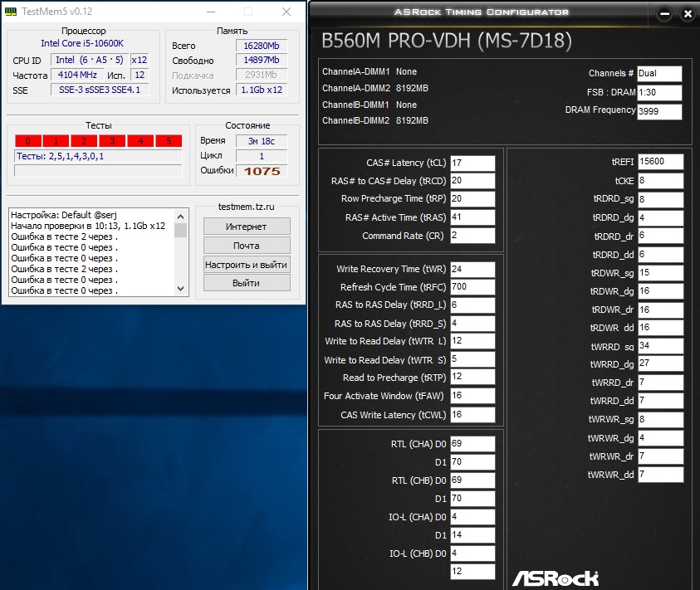
Task: Click the up arrow of the log scrollbar
Action: pos(180,217)
